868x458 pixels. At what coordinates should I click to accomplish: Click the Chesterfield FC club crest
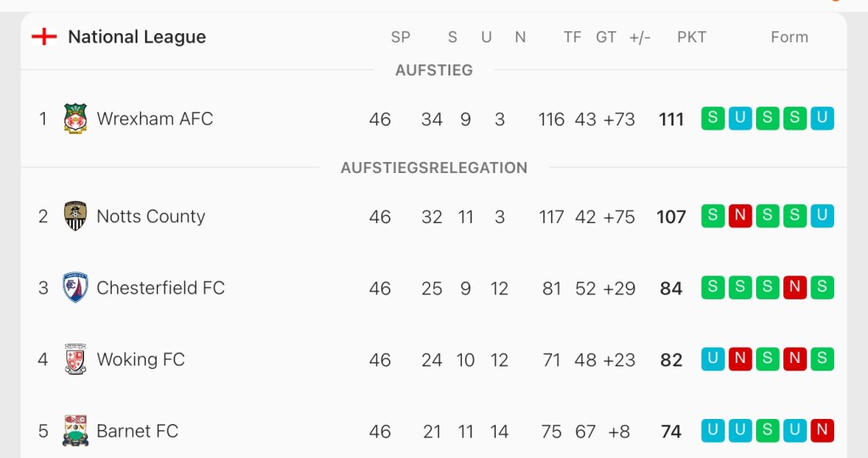tap(75, 288)
